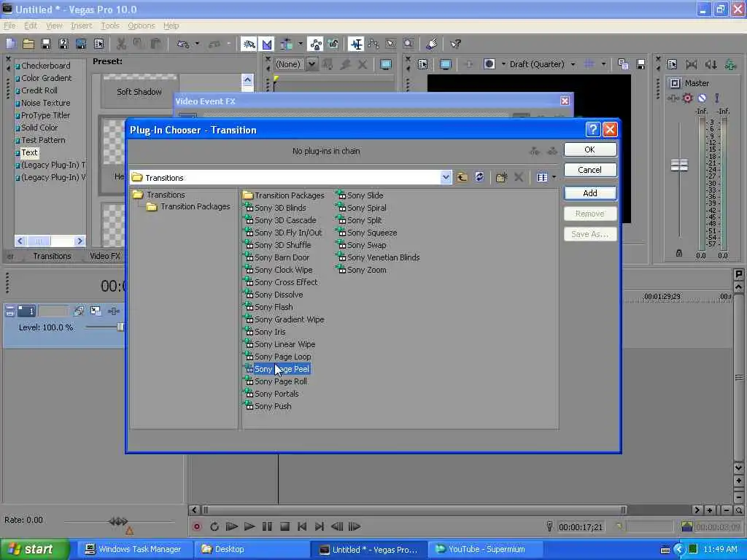Click Play in the transport bar
This screenshot has height=560, width=747.
(249, 526)
